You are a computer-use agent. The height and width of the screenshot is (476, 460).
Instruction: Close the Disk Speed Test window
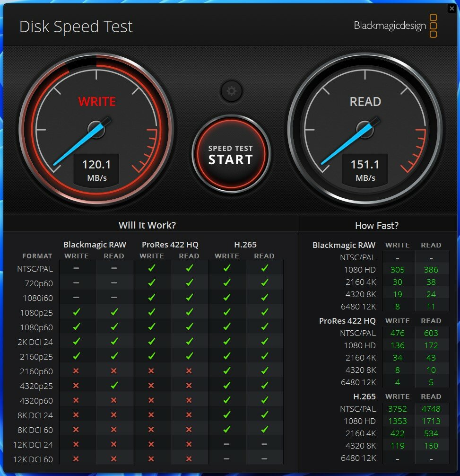pos(451,9)
